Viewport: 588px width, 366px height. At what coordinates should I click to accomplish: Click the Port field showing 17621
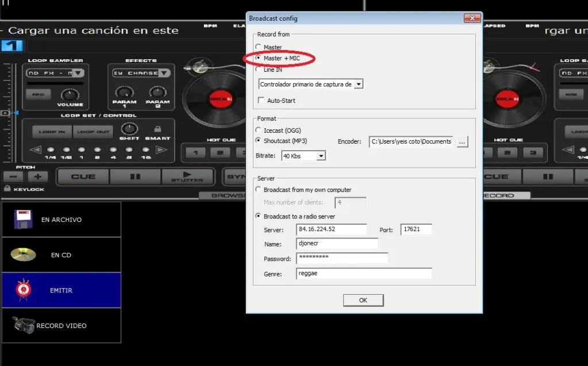[416, 229]
